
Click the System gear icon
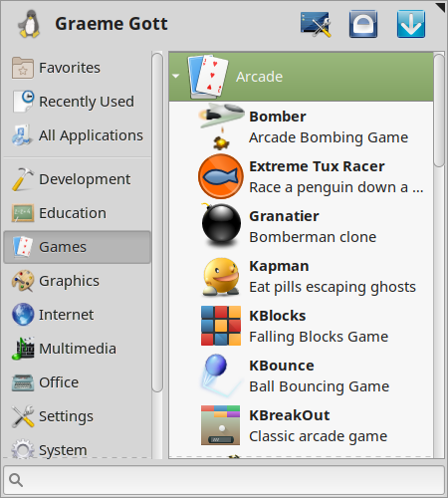(23, 449)
